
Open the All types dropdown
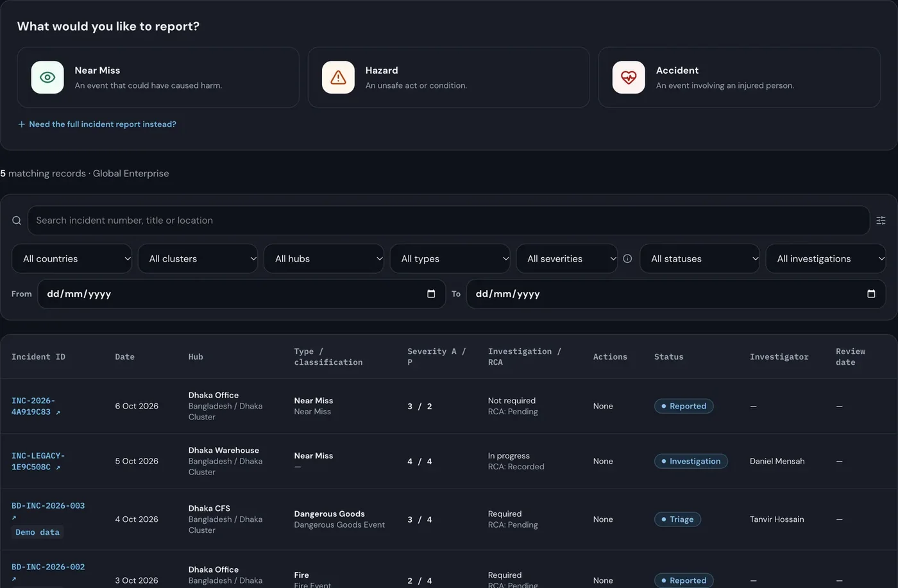[x=450, y=258]
